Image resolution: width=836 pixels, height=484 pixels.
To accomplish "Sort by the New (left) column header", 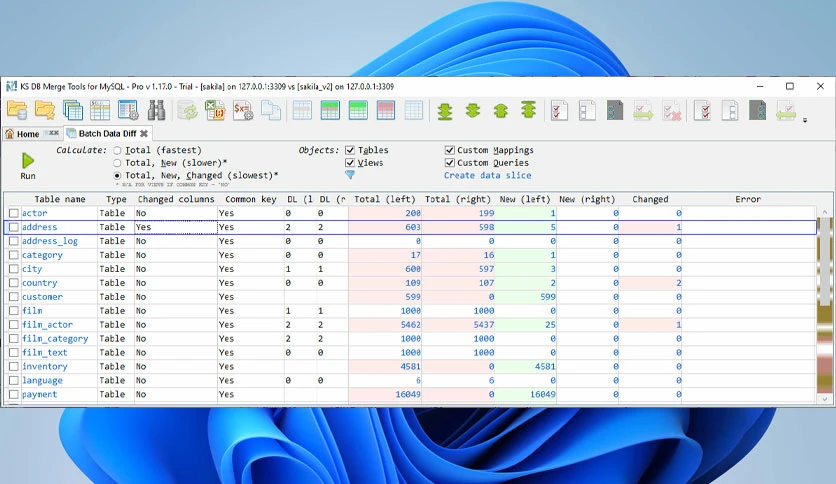I will [525, 199].
